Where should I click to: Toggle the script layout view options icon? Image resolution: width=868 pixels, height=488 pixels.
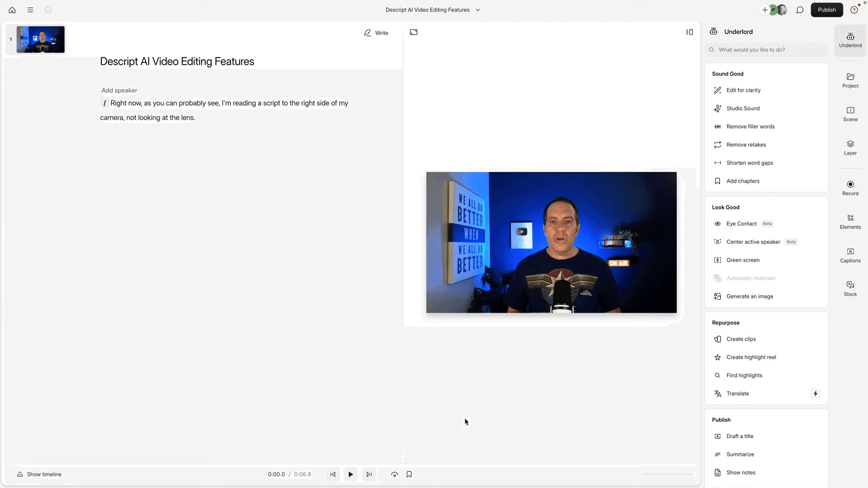[689, 32]
